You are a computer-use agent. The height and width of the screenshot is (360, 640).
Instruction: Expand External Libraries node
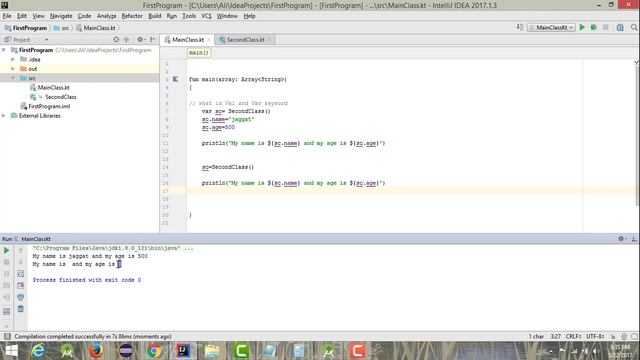tap(4, 116)
